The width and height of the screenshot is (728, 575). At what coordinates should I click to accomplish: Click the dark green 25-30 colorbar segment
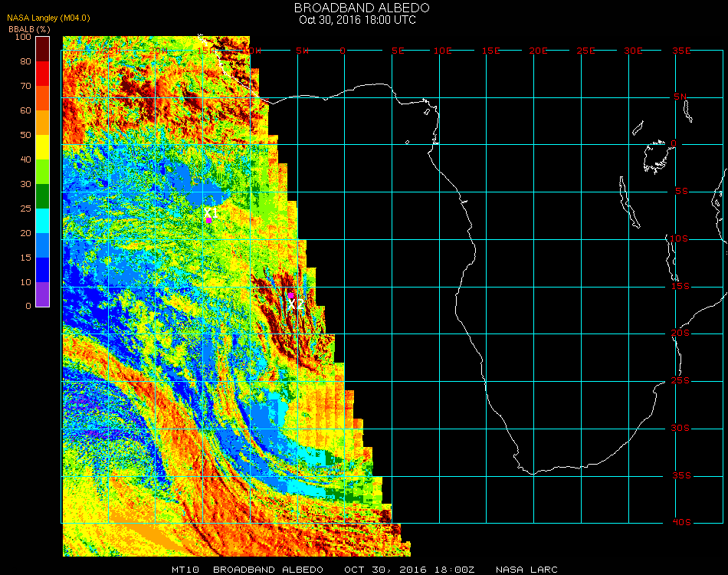click(x=42, y=196)
